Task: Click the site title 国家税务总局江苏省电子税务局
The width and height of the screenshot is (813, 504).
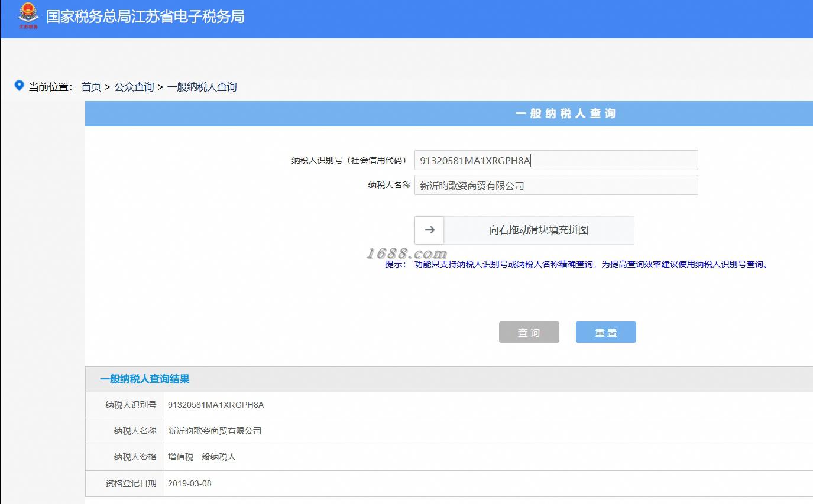Action: point(145,16)
